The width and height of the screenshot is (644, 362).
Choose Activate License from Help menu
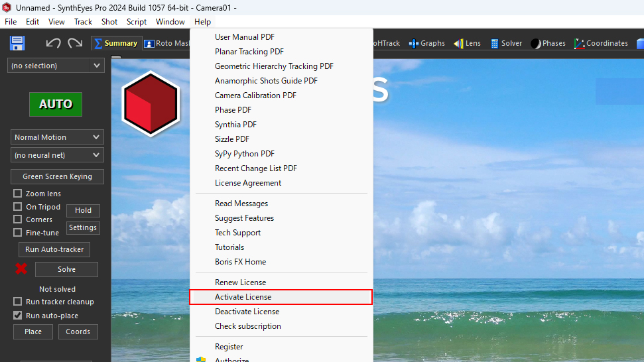(281, 297)
